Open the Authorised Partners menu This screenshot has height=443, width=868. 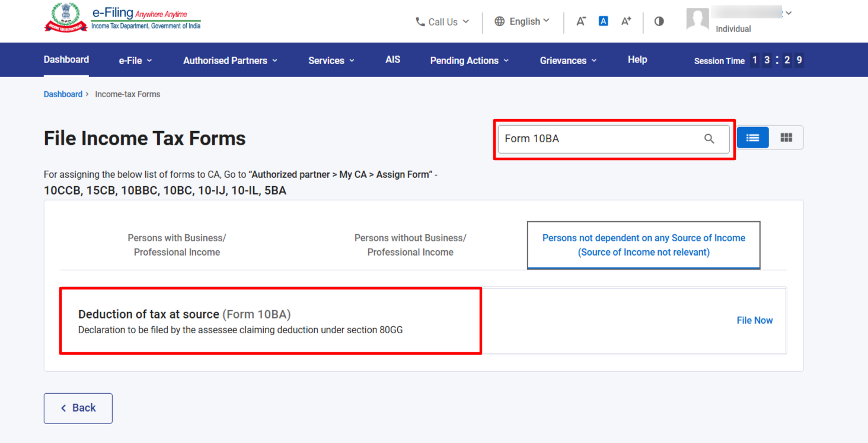[230, 60]
